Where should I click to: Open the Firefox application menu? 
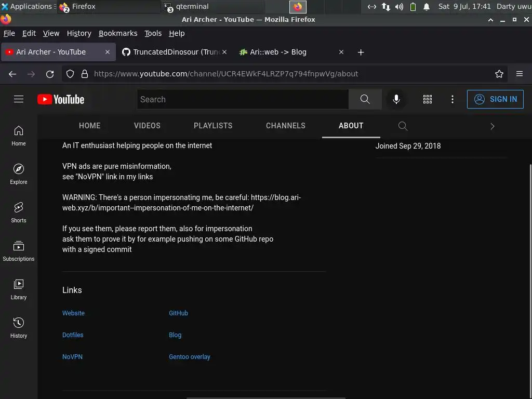(x=519, y=74)
